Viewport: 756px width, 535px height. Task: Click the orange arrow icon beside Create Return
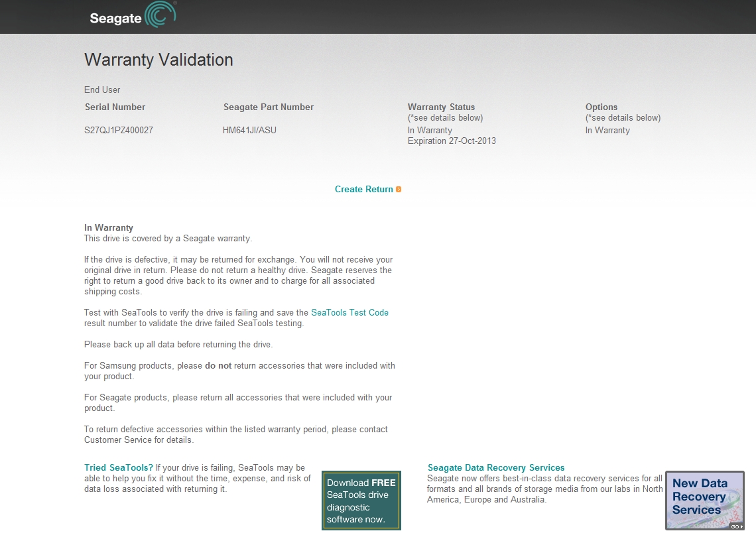coord(399,190)
